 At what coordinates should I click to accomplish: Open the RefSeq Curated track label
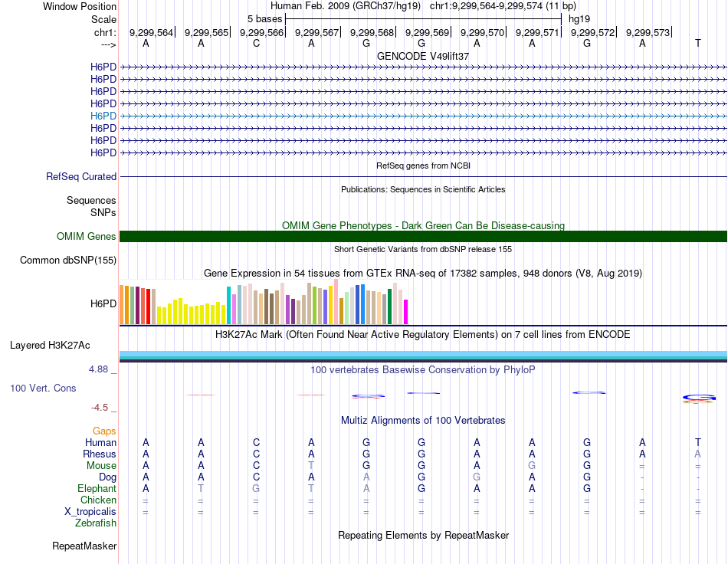(81, 177)
